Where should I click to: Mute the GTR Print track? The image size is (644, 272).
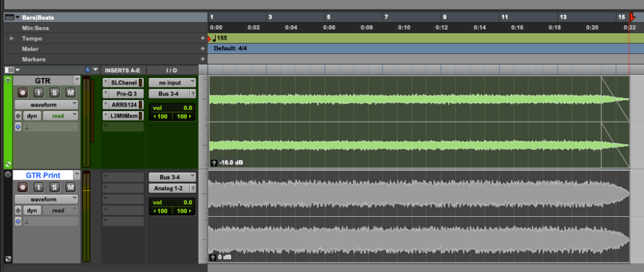(x=70, y=187)
